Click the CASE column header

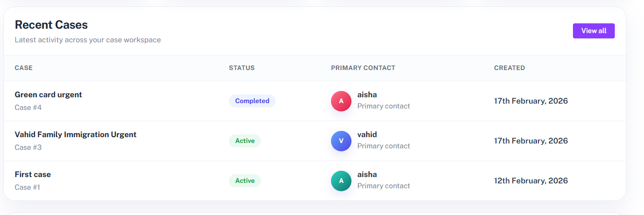point(23,68)
